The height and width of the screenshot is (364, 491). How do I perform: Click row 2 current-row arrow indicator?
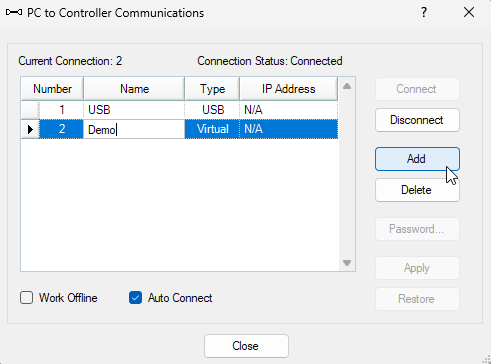[30, 129]
